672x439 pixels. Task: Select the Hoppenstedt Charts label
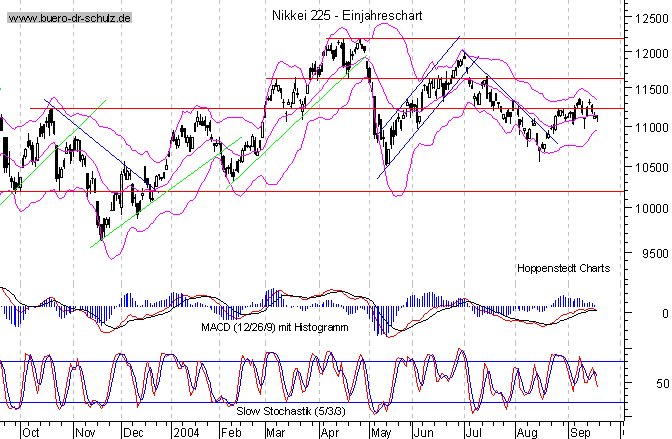pyautogui.click(x=561, y=268)
